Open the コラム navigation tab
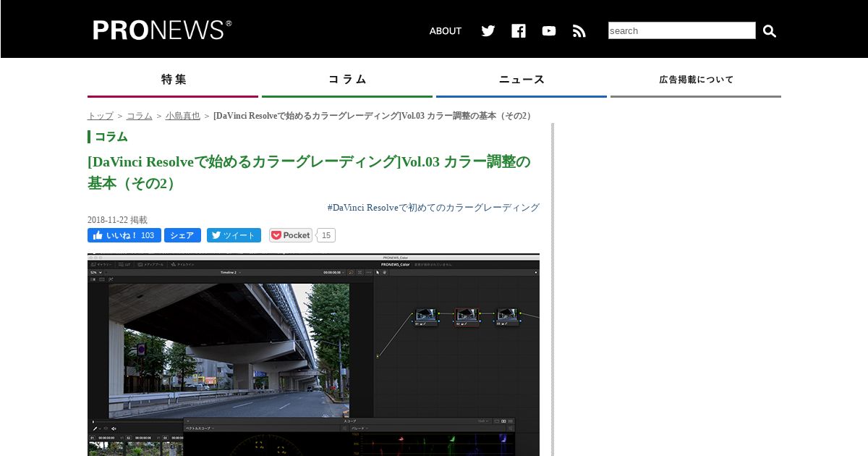 pos(347,81)
